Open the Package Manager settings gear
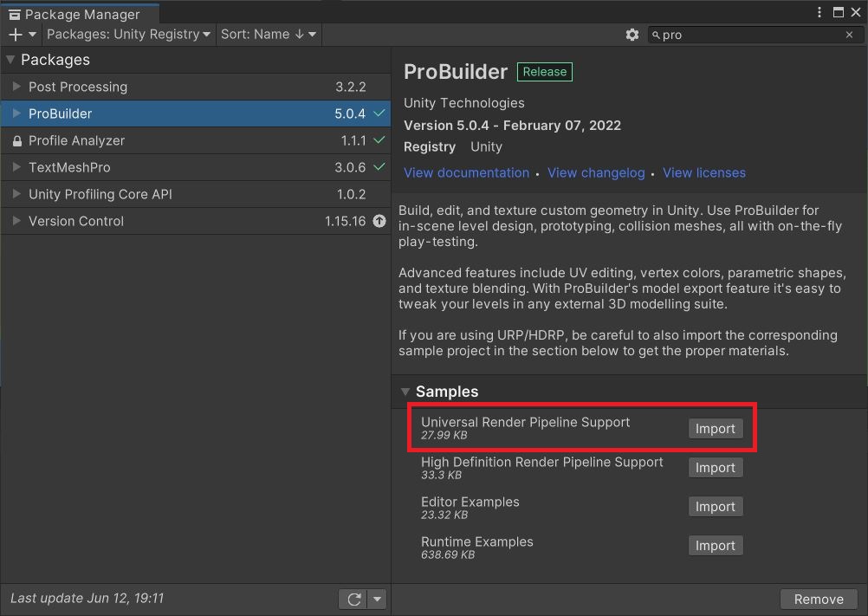The height and width of the screenshot is (616, 868). pos(632,35)
